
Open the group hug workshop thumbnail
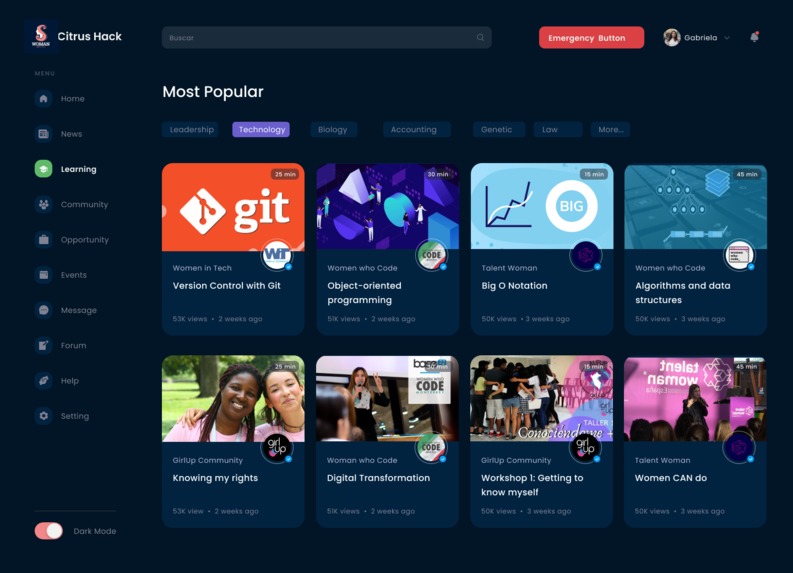[541, 399]
